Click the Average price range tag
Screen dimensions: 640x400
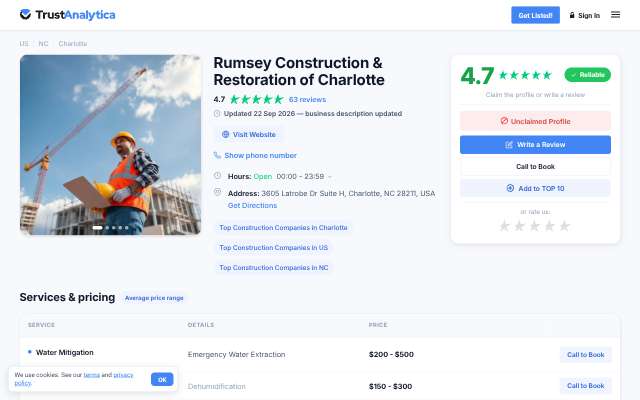[154, 298]
